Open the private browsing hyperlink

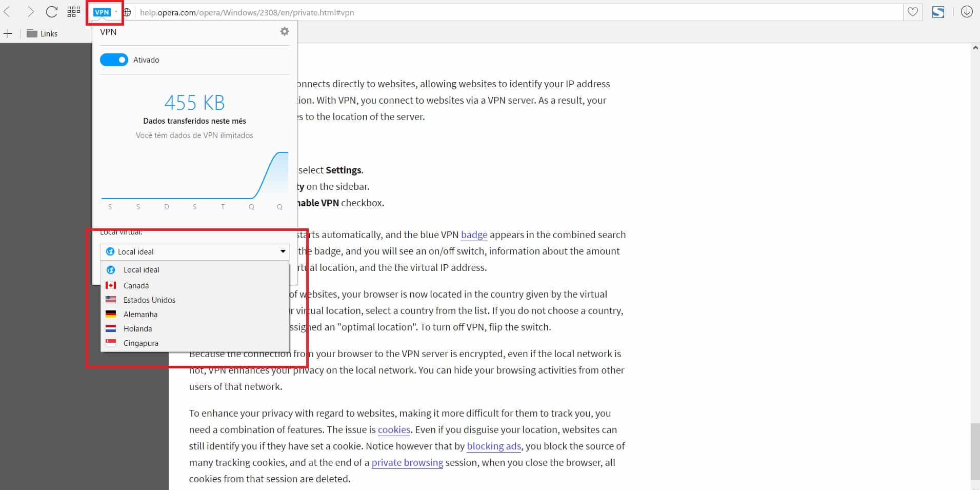click(407, 463)
